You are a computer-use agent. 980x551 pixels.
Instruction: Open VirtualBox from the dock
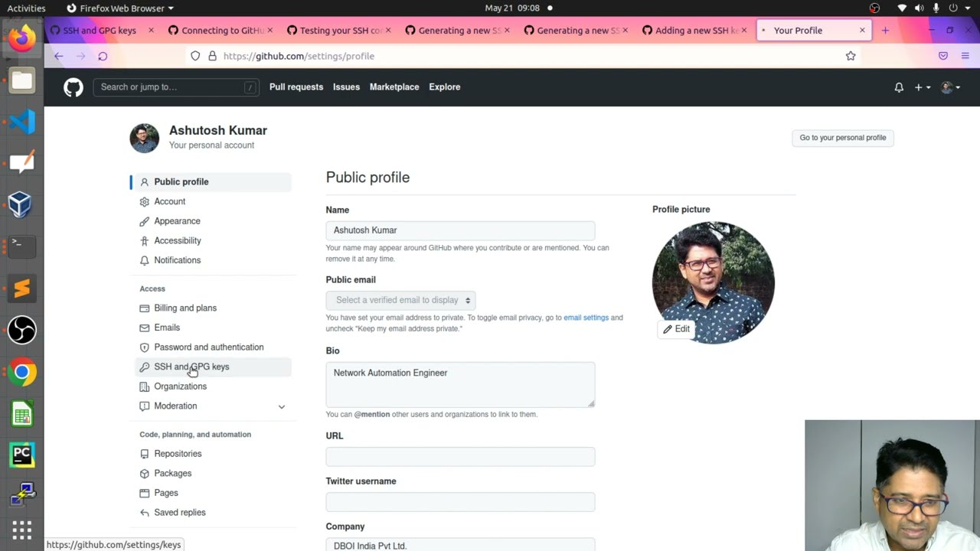(x=21, y=204)
